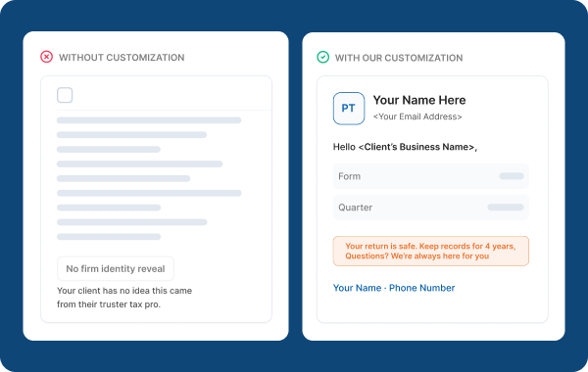Click the Quarter field row

[x=431, y=208]
